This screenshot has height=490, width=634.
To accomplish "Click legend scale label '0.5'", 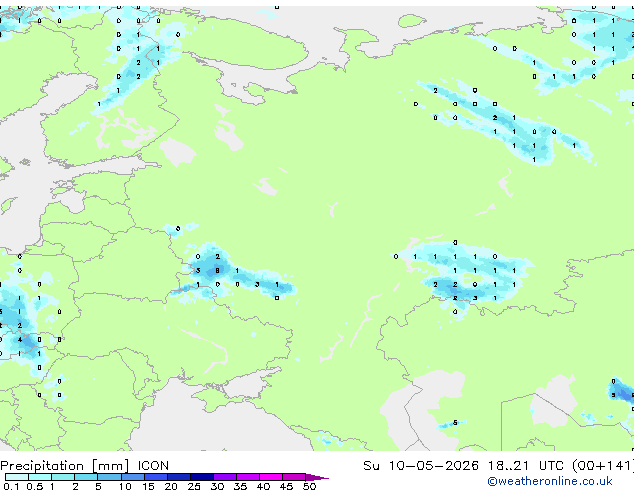I will tap(35, 486).
